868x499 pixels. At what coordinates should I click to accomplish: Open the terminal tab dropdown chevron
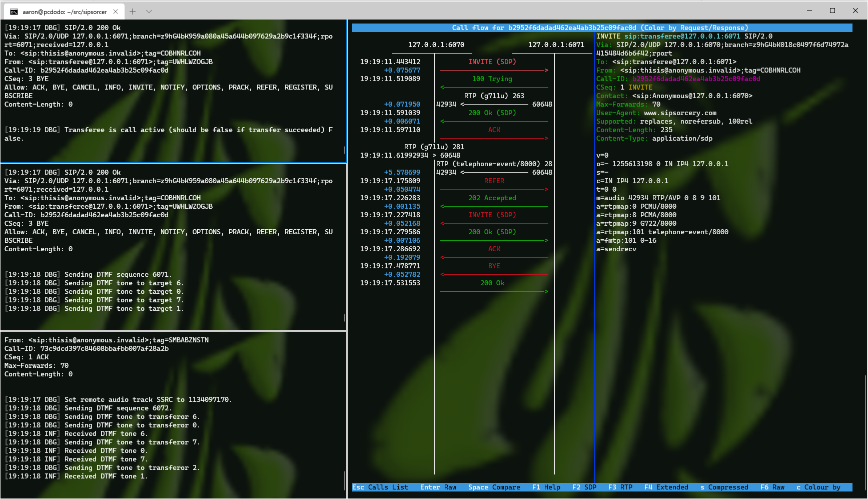[x=149, y=11]
